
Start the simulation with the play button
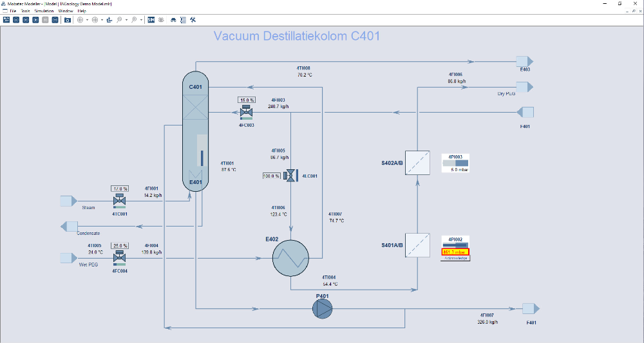(x=35, y=20)
